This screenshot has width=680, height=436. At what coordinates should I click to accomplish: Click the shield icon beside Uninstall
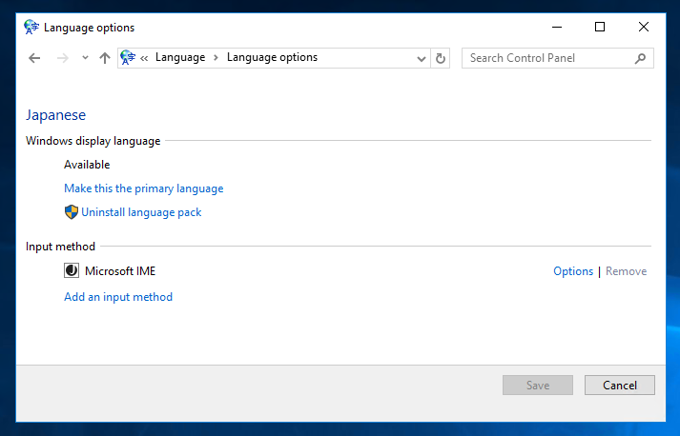coord(71,212)
